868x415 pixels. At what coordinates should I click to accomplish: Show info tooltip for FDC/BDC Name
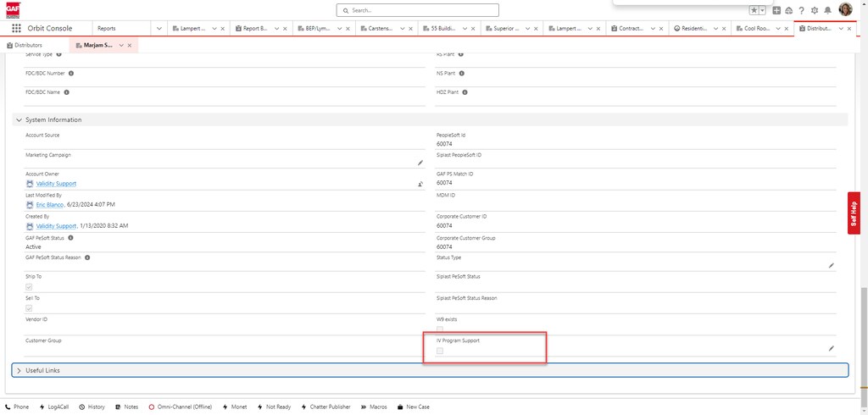pos(66,92)
